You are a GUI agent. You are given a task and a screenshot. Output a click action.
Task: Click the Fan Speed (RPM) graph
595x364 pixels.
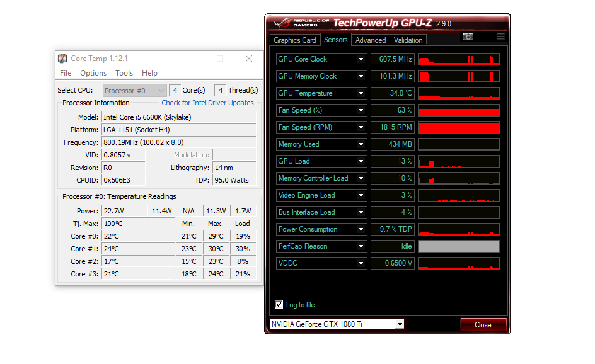pyautogui.click(x=459, y=127)
